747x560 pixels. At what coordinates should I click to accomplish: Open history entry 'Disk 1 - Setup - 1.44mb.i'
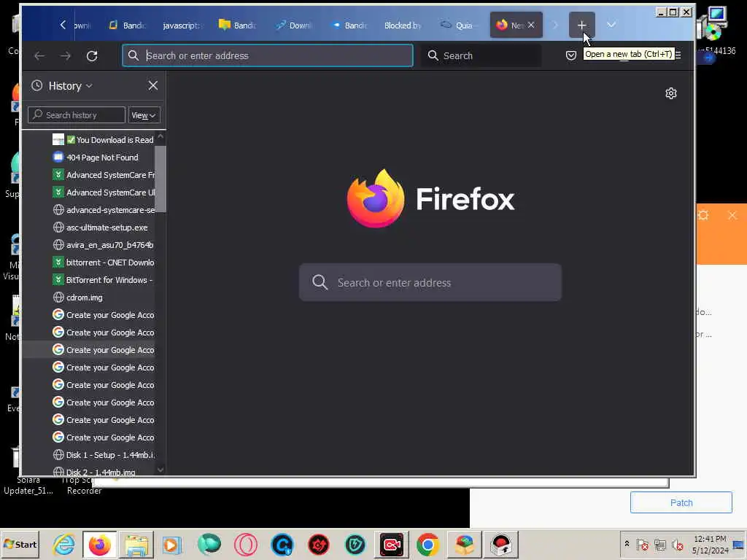[x=104, y=455]
